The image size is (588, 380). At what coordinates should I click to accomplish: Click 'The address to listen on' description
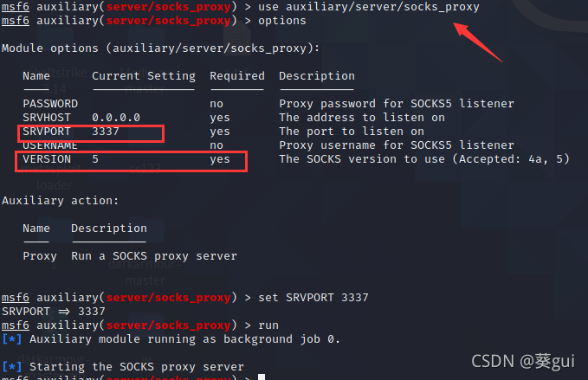[x=362, y=118]
